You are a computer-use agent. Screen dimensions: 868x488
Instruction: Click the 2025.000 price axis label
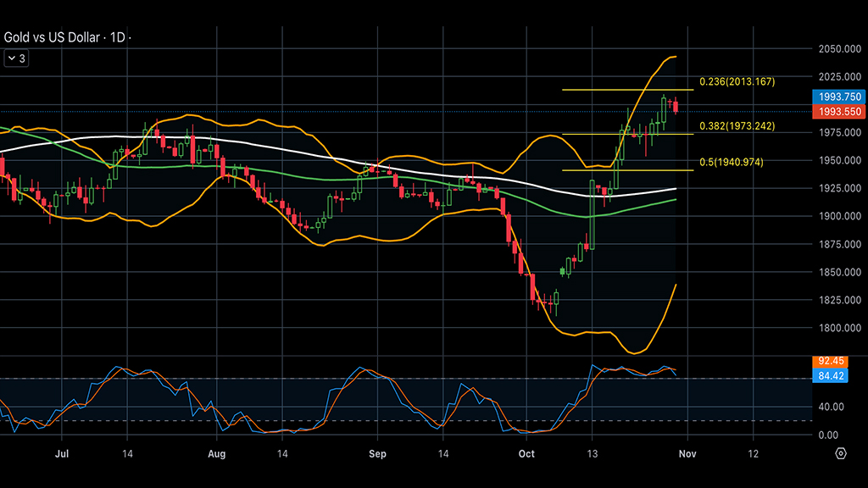click(x=840, y=77)
